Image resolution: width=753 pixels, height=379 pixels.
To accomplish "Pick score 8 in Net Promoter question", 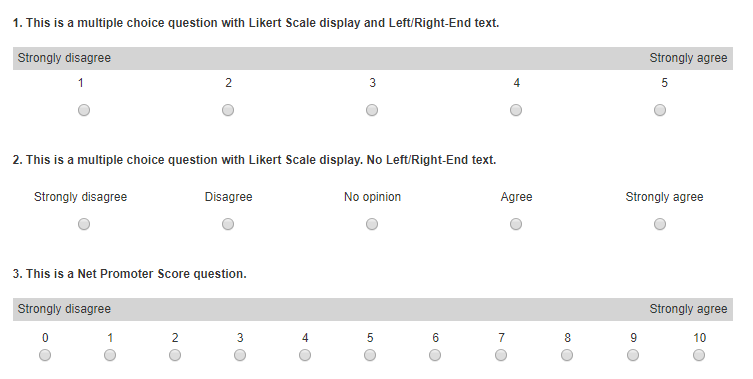I will (567, 355).
